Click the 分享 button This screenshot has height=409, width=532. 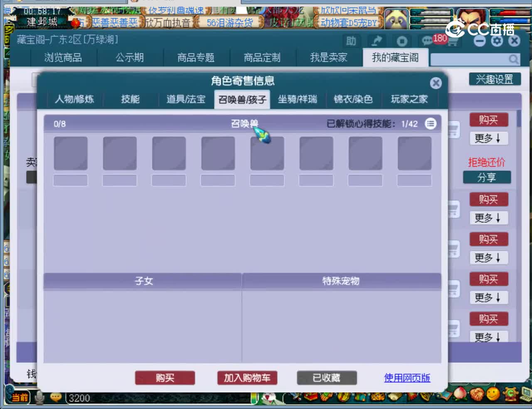point(487,177)
